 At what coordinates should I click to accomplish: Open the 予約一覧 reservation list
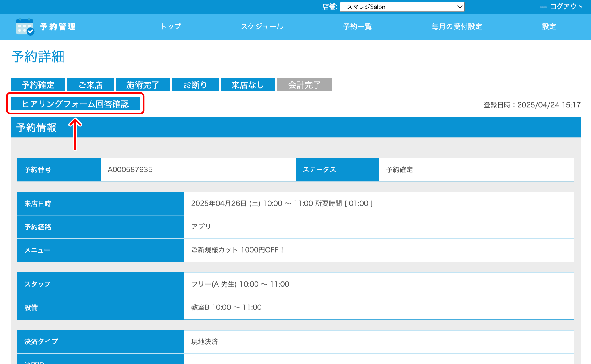(357, 27)
